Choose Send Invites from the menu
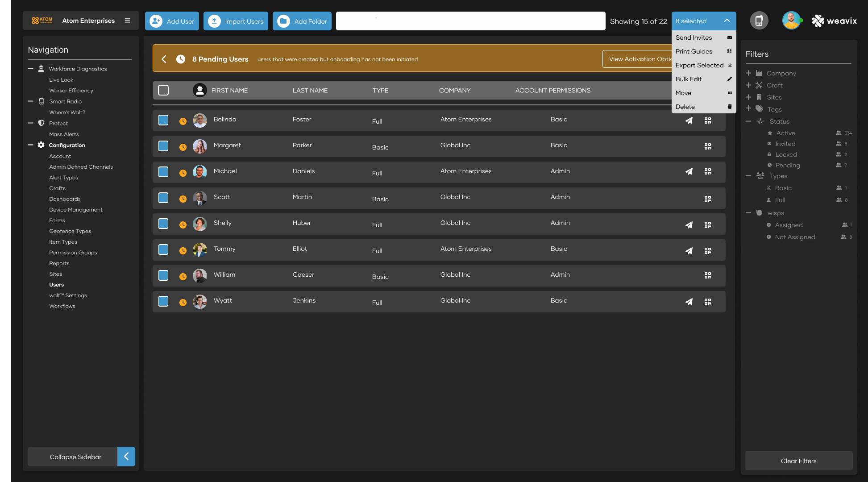The width and height of the screenshot is (868, 482). coord(703,37)
